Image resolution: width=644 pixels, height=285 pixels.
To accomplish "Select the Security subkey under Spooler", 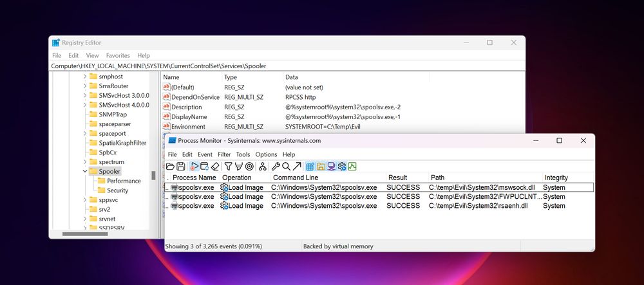I will (x=117, y=190).
